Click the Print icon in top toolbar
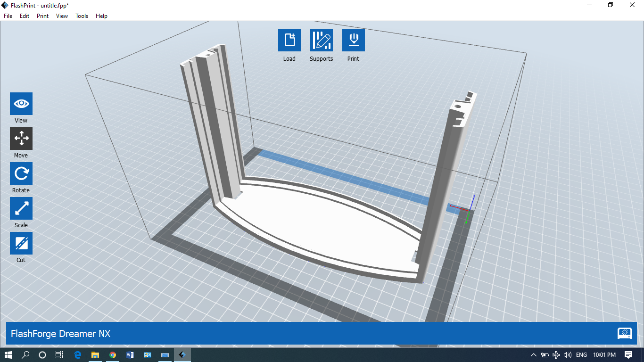This screenshot has height=362, width=644. click(353, 40)
